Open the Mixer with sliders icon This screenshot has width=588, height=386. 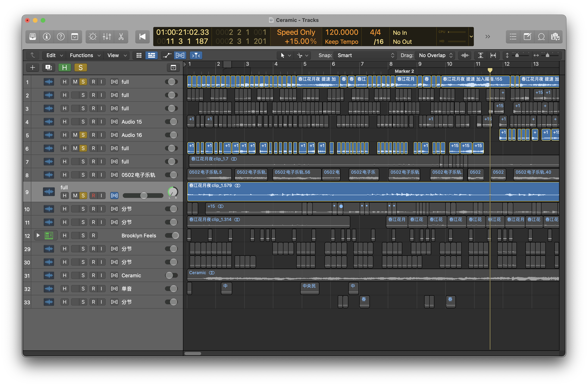pos(107,37)
